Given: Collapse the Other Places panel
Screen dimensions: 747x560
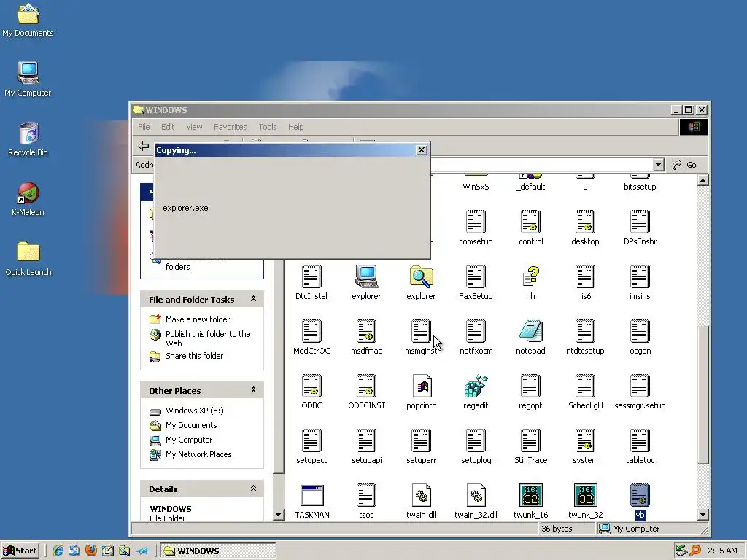Looking at the screenshot, I should (253, 390).
